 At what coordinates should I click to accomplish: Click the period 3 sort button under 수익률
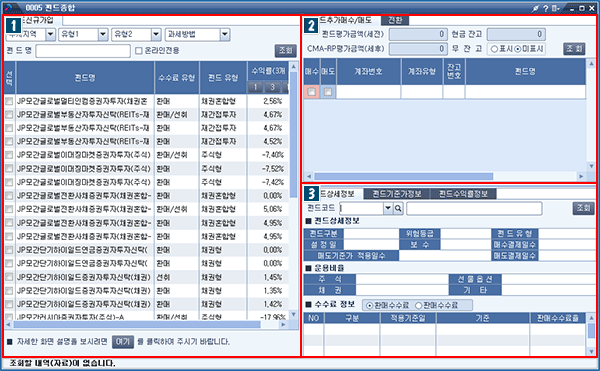point(272,87)
